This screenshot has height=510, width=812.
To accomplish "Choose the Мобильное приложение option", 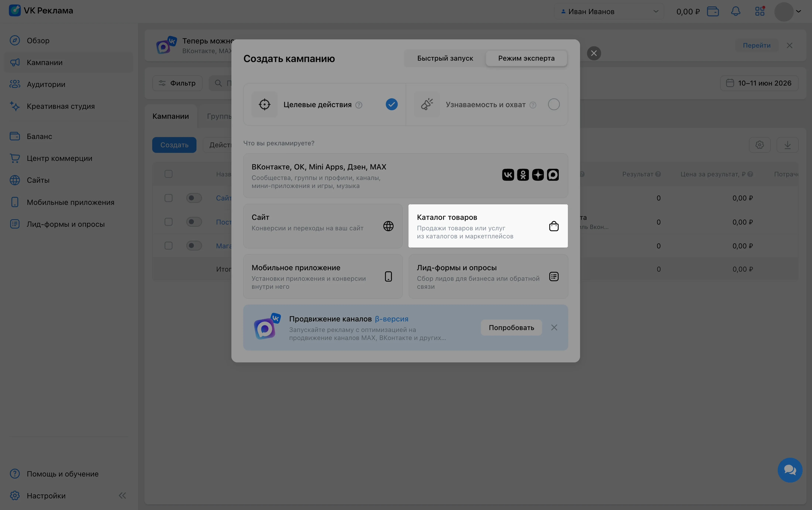I will click(323, 276).
